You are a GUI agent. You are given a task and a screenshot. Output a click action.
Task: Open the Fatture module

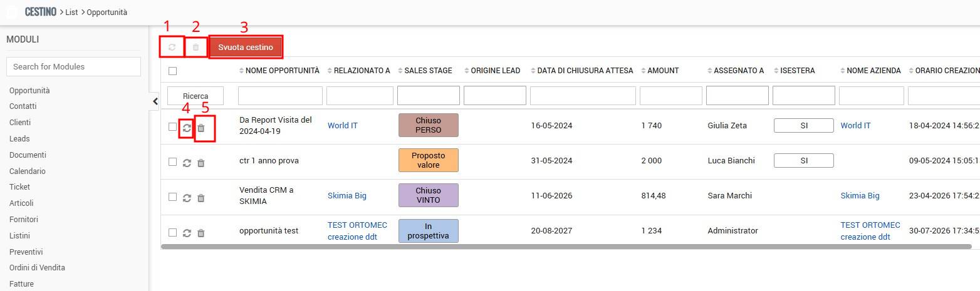(21, 284)
